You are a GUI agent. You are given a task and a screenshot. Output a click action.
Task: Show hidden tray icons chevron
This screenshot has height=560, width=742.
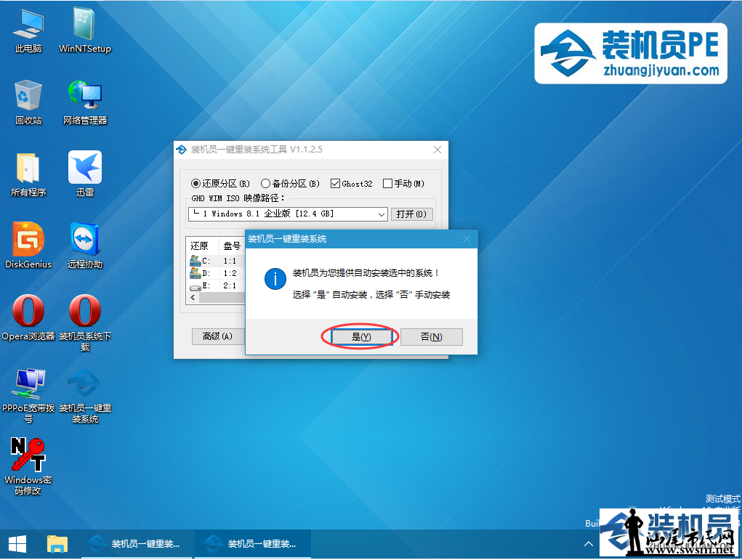[588, 544]
